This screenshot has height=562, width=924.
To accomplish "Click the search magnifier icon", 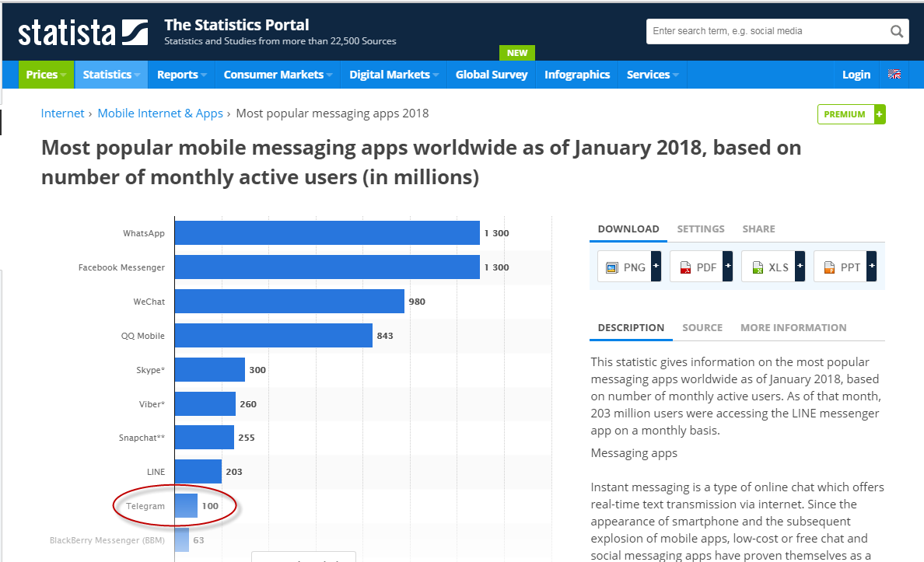I will click(896, 31).
